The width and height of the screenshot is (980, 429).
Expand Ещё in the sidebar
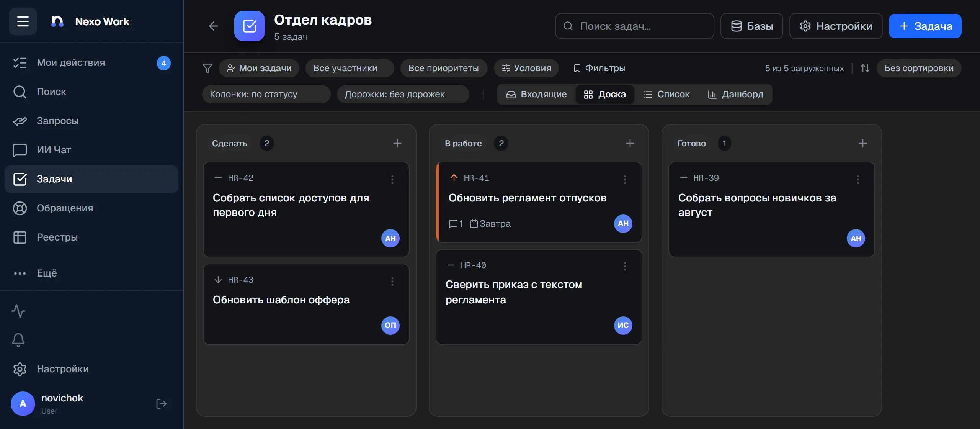coord(91,273)
